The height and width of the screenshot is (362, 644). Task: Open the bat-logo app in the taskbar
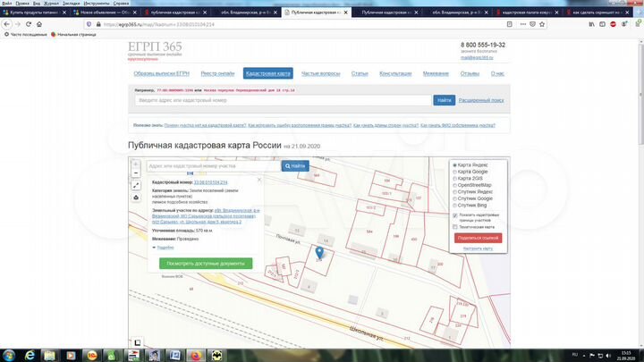coord(216,356)
